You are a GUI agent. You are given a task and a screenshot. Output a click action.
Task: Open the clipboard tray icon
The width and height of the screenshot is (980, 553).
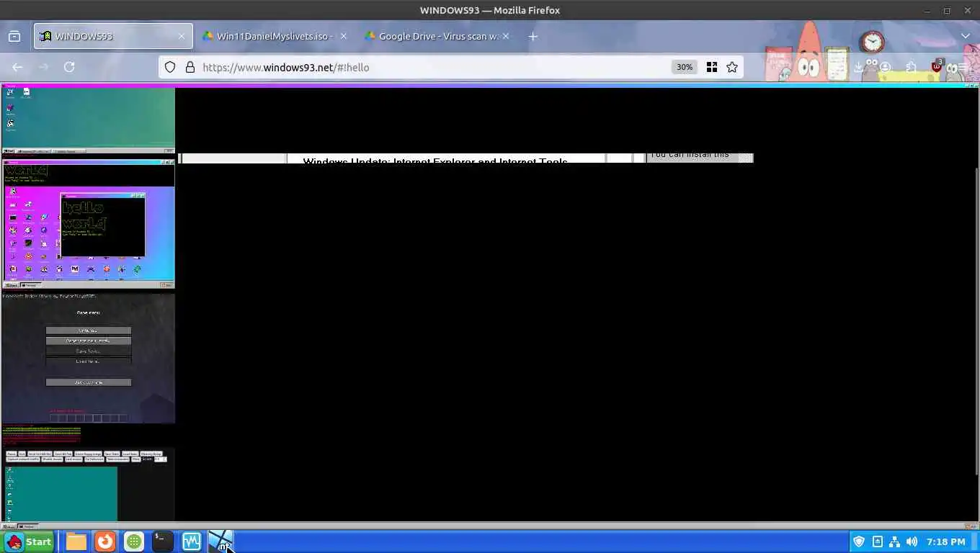pos(877,541)
